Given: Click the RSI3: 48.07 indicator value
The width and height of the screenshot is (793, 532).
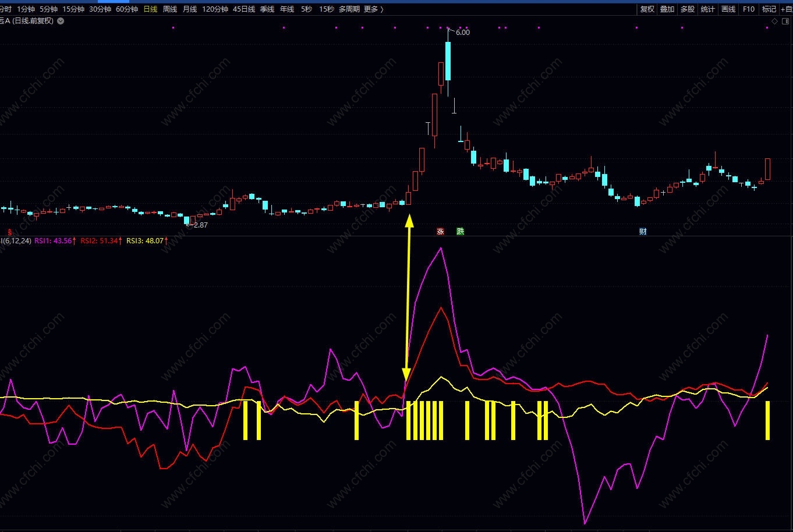Looking at the screenshot, I should pos(148,241).
